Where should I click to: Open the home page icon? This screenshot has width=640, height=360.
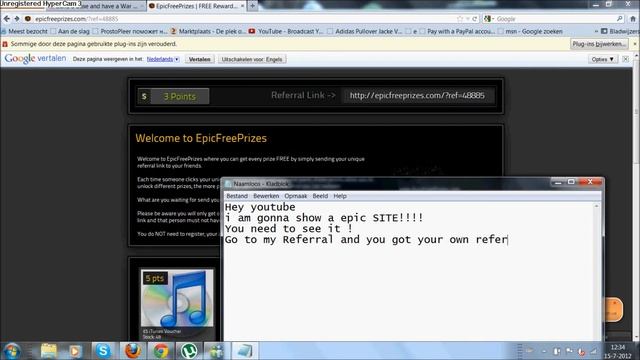coord(633,19)
